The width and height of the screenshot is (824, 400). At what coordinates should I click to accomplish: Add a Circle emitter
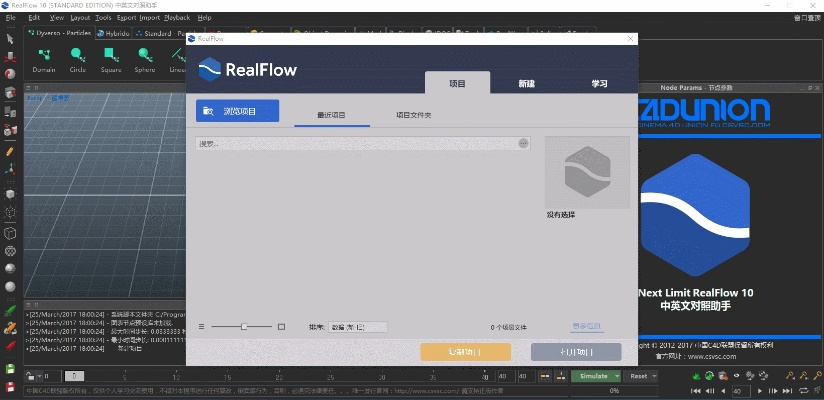tap(78, 60)
